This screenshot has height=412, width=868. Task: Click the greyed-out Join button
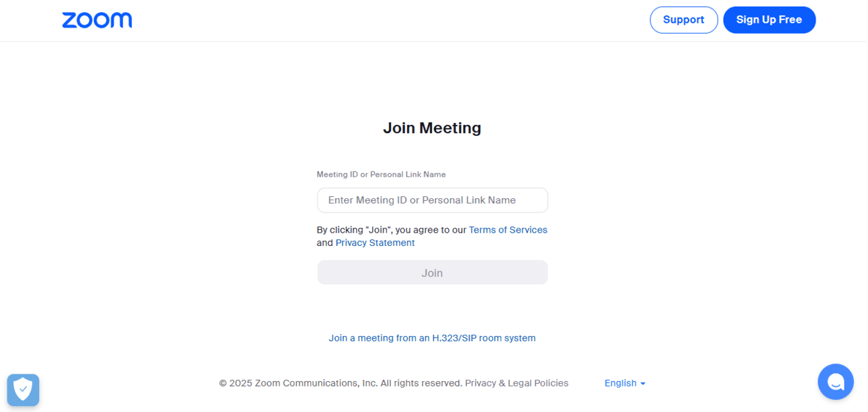pos(432,273)
